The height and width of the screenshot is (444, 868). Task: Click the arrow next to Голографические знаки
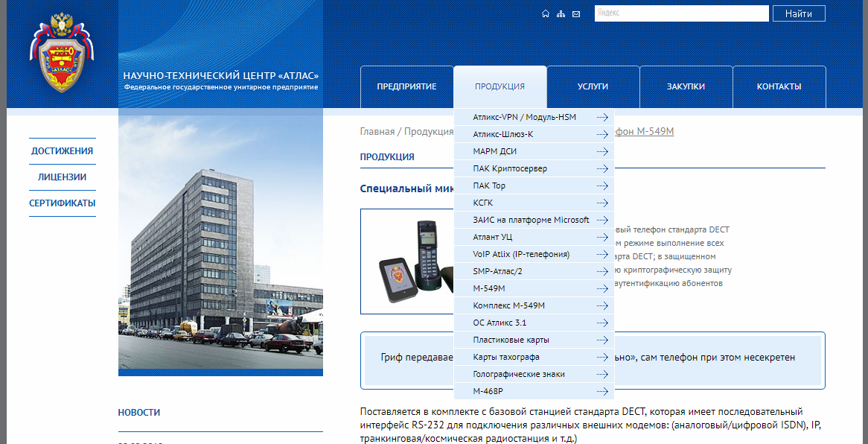602,375
